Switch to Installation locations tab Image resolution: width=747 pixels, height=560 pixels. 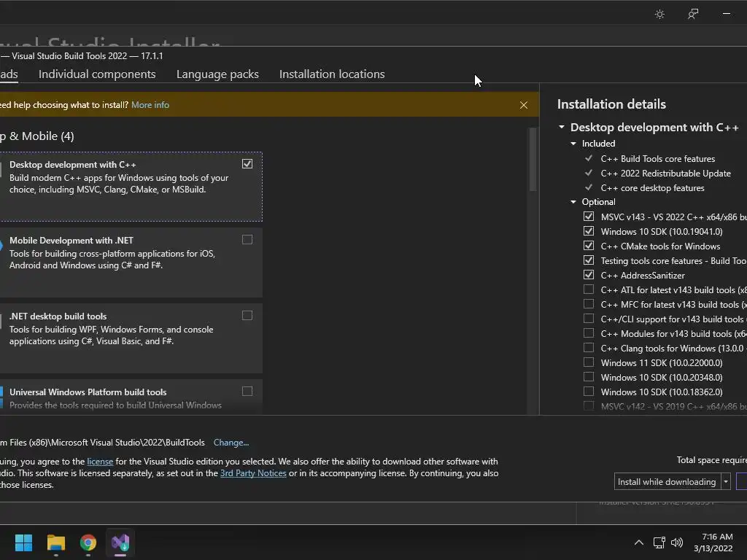pos(332,74)
